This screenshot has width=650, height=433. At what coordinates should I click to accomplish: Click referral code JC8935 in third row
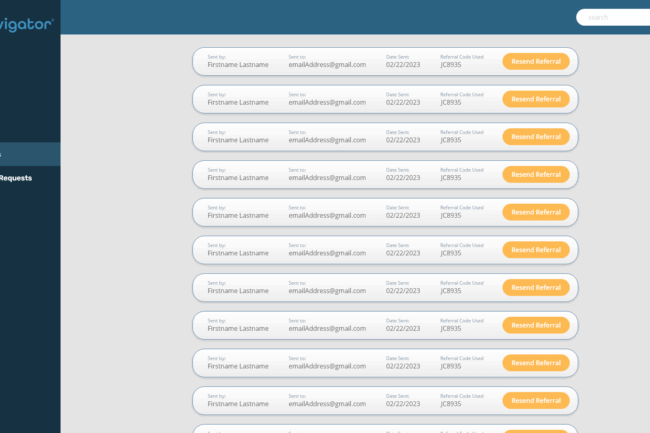[x=451, y=140]
